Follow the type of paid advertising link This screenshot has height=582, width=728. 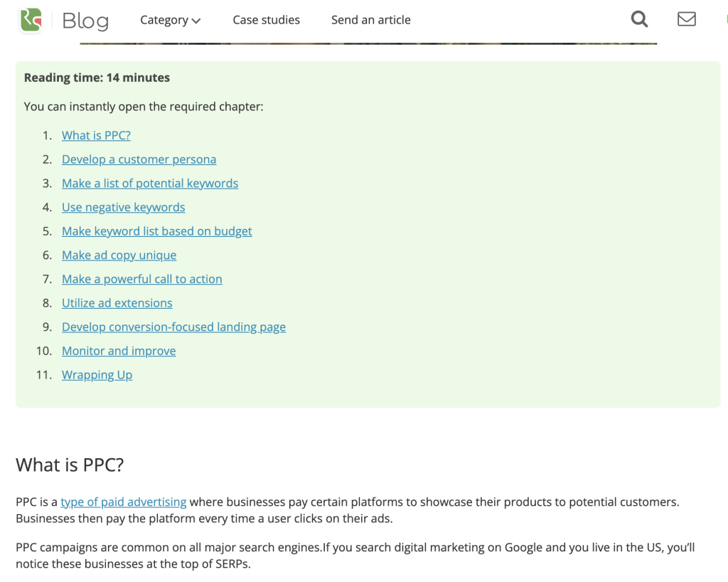124,502
